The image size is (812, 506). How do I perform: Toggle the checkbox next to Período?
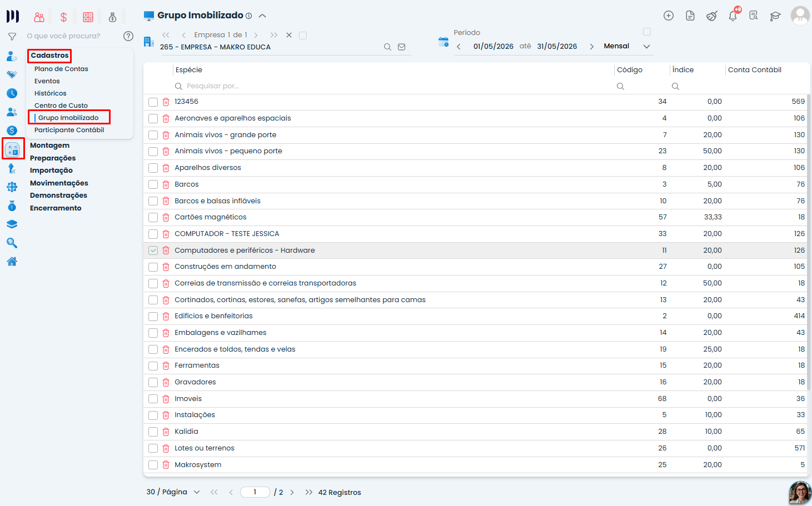click(x=647, y=32)
